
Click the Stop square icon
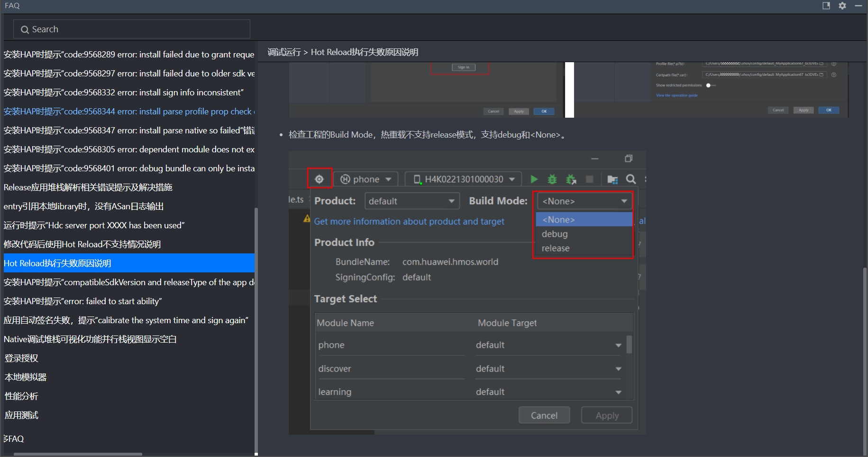point(590,179)
